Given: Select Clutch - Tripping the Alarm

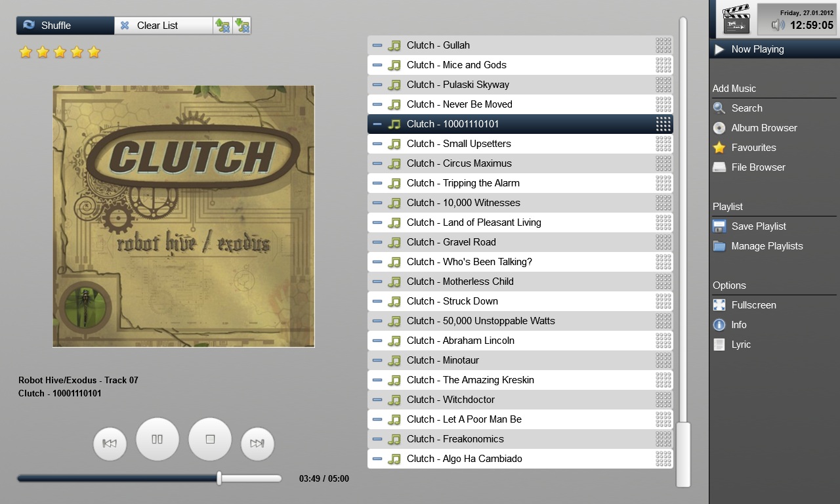Looking at the screenshot, I should pos(520,183).
